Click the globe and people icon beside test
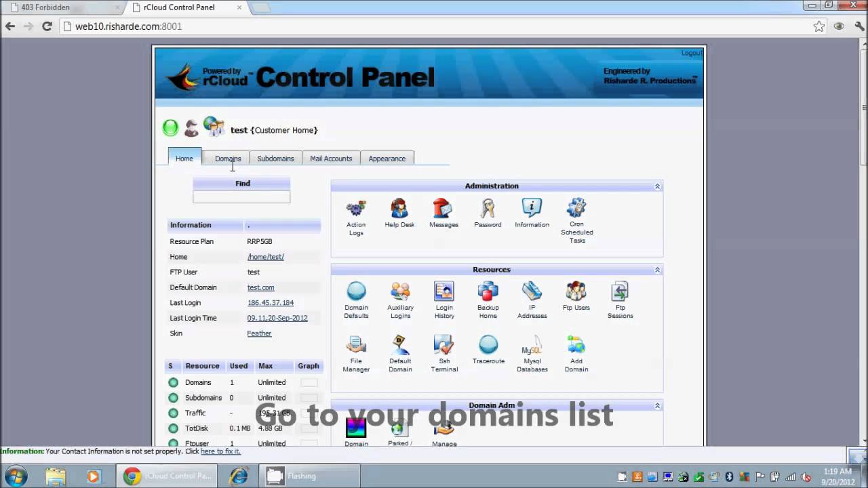 click(x=214, y=126)
